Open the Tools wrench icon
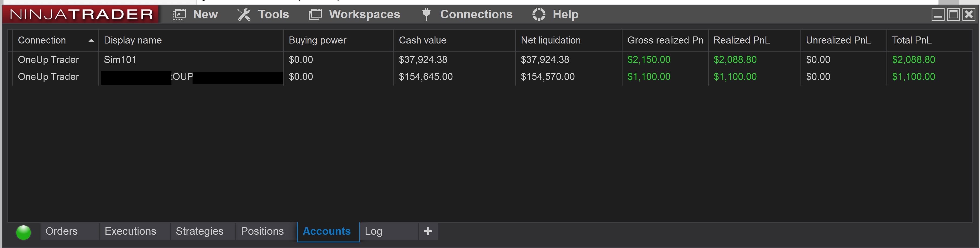The width and height of the screenshot is (980, 248). (244, 14)
